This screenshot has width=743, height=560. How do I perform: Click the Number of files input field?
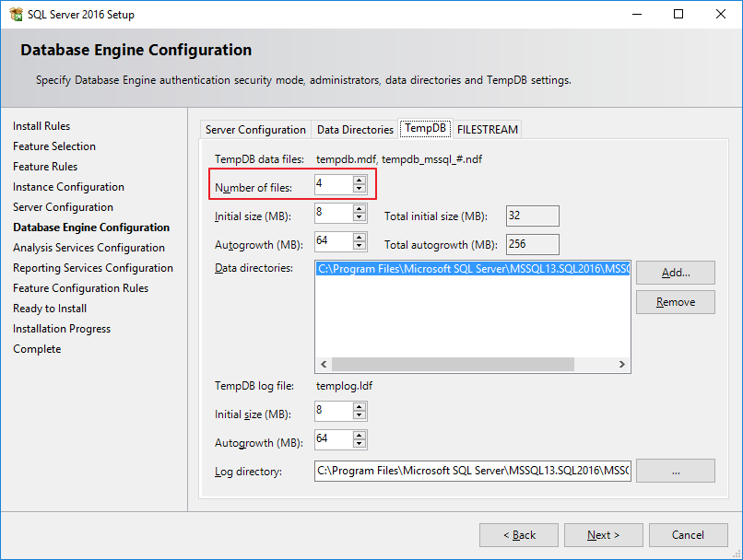click(334, 184)
